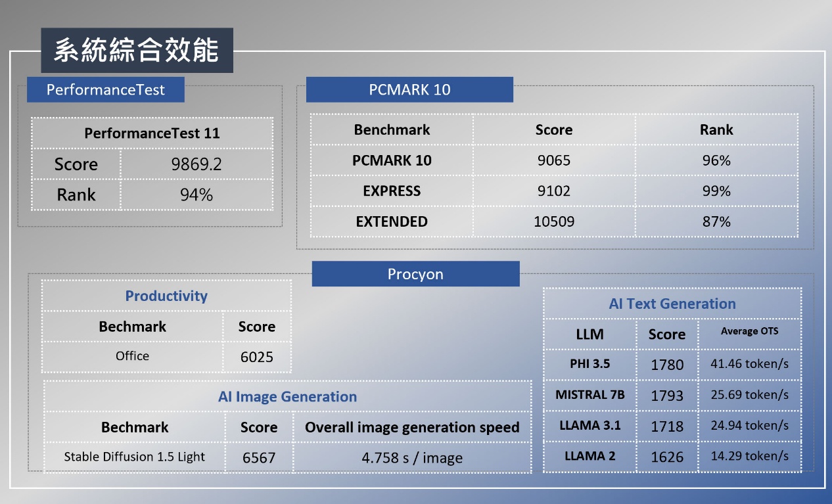
Task: Select the EXTENDED score 10509
Action: (x=554, y=221)
